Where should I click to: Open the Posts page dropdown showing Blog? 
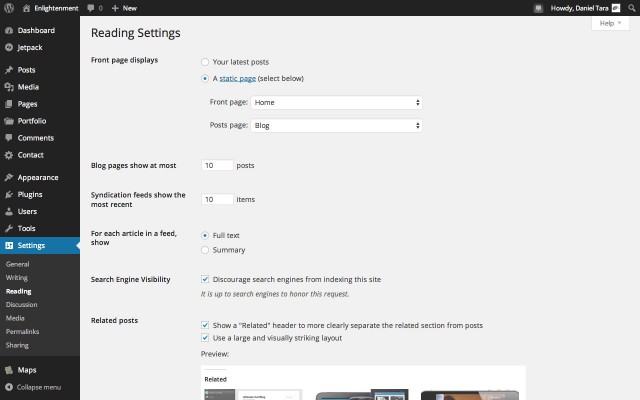[337, 126]
